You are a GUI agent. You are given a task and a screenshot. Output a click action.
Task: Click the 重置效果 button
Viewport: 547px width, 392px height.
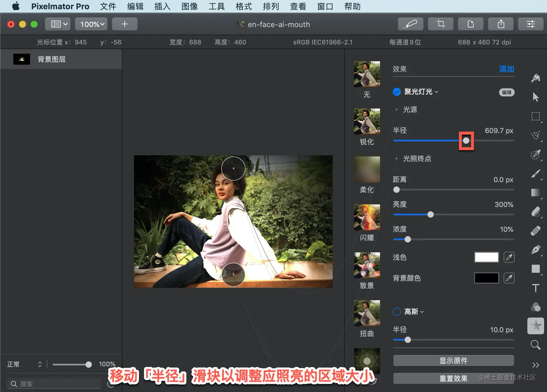click(454, 378)
